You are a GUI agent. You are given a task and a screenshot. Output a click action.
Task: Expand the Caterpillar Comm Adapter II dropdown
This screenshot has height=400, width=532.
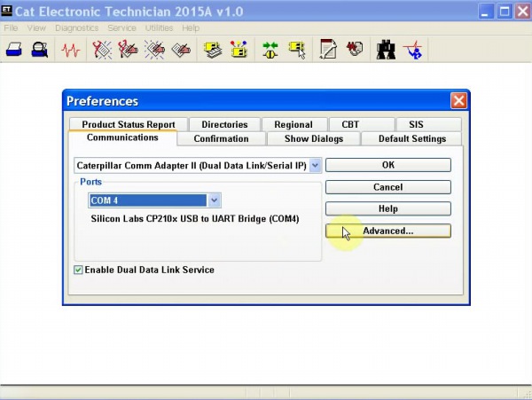point(315,165)
